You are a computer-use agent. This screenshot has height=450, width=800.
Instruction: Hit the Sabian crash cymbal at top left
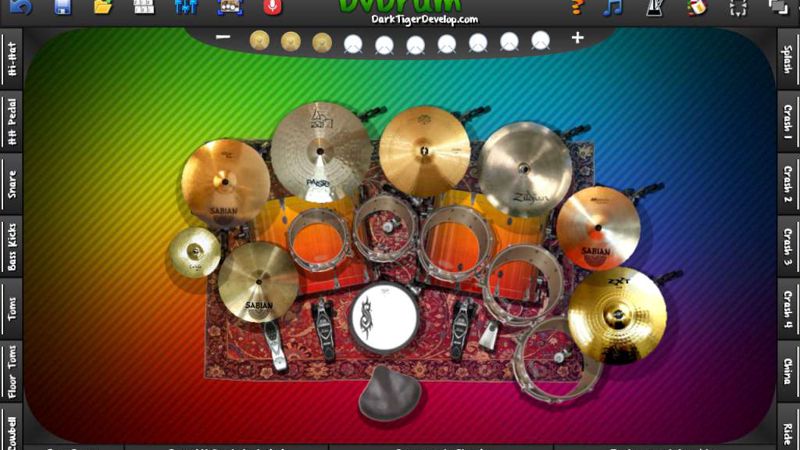click(226, 182)
